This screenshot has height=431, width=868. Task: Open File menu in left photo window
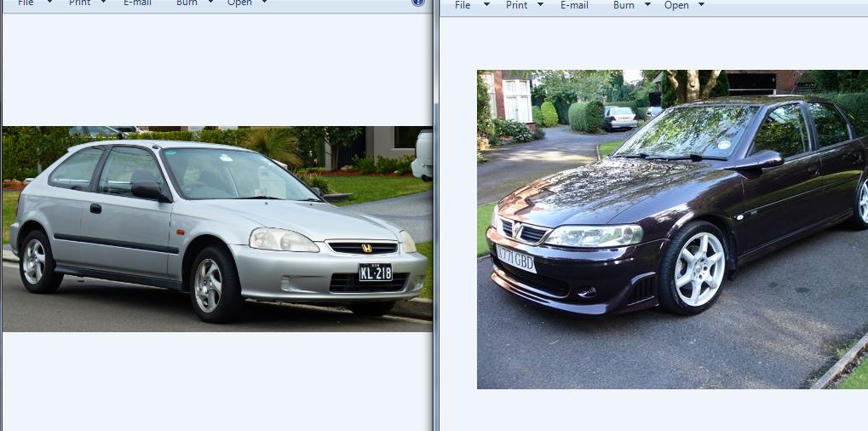pos(26,3)
